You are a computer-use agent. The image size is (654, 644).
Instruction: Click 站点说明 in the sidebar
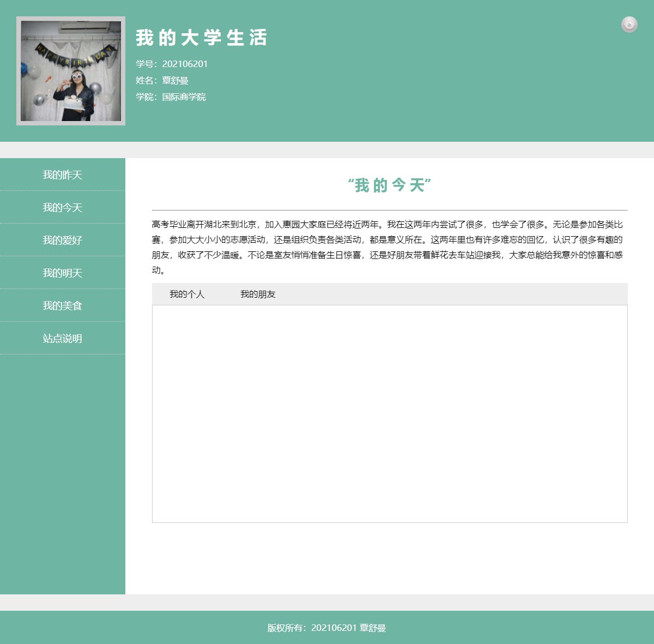pos(63,339)
